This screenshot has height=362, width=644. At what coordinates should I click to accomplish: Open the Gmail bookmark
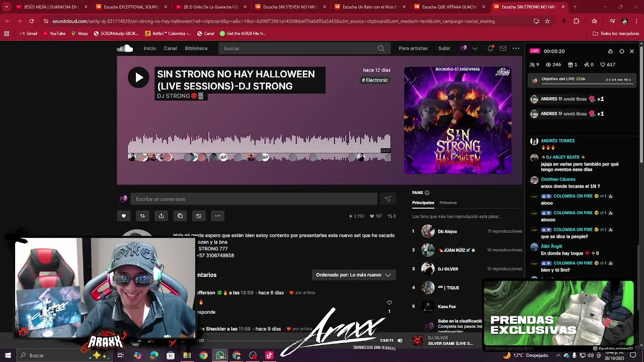[x=28, y=33]
